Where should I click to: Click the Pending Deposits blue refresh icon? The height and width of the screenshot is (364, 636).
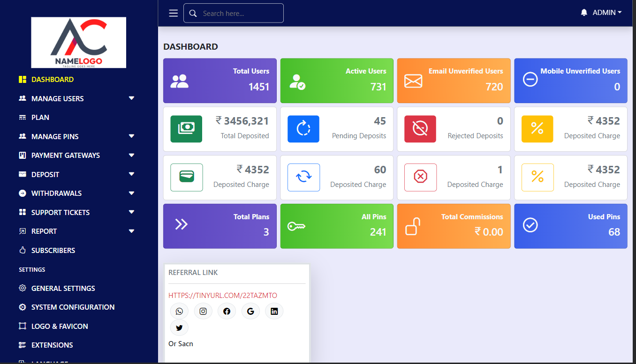click(303, 129)
